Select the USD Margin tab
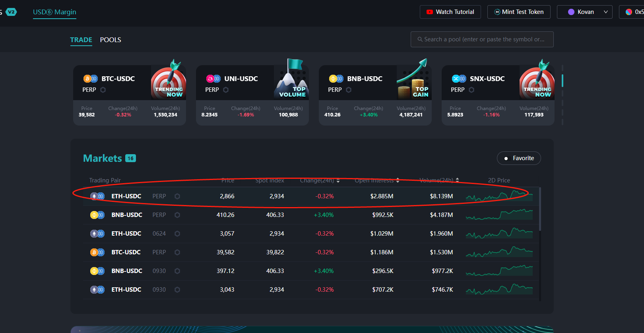Image resolution: width=644 pixels, height=333 pixels. [x=54, y=12]
